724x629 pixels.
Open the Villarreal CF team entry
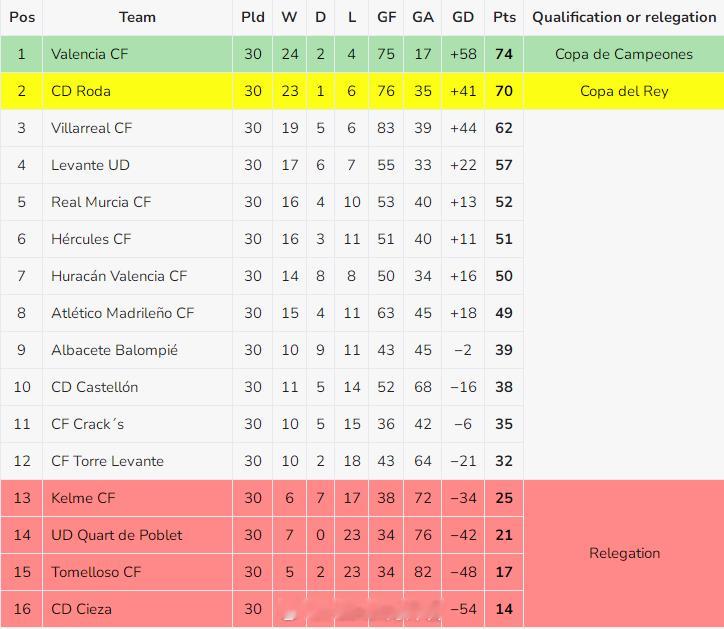pos(91,128)
